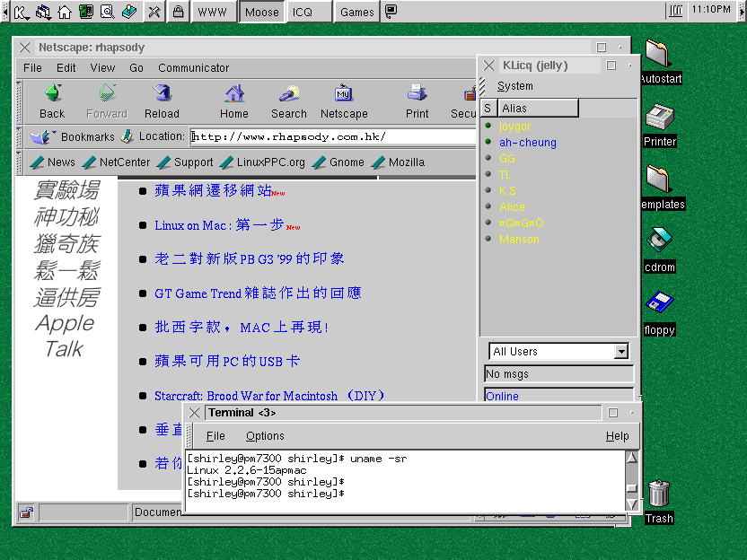Viewport: 747px width, 560px height.
Task: Switch to the Moose desktop button
Action: 262,12
